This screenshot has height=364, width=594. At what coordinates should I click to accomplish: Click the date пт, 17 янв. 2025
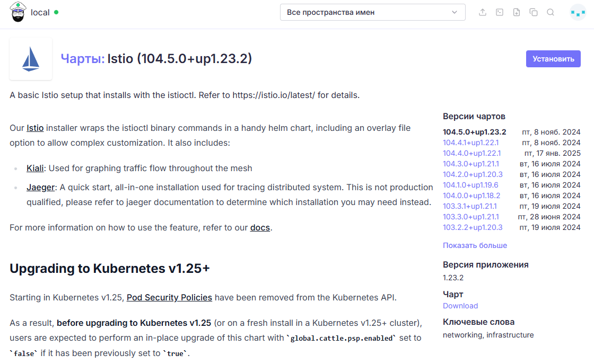click(x=552, y=153)
